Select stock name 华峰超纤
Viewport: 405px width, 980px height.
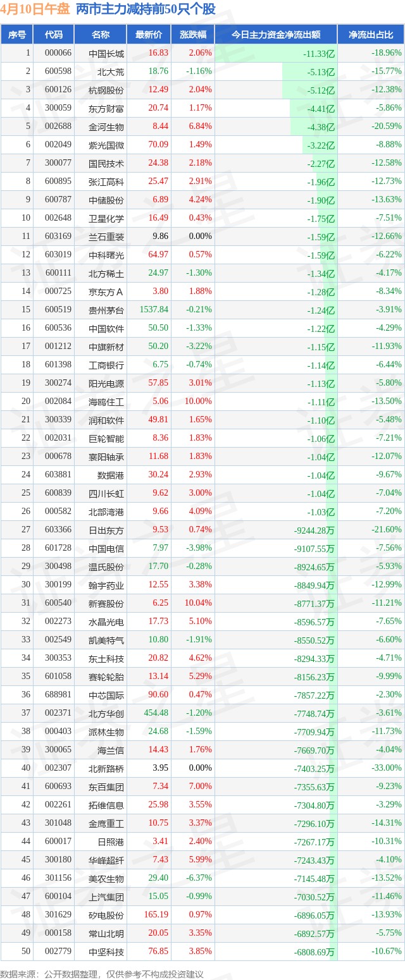[x=106, y=861]
